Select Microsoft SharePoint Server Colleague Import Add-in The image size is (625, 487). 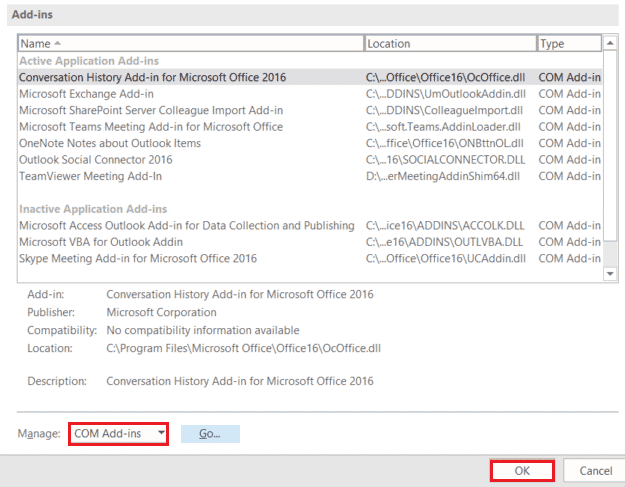click(x=310, y=110)
